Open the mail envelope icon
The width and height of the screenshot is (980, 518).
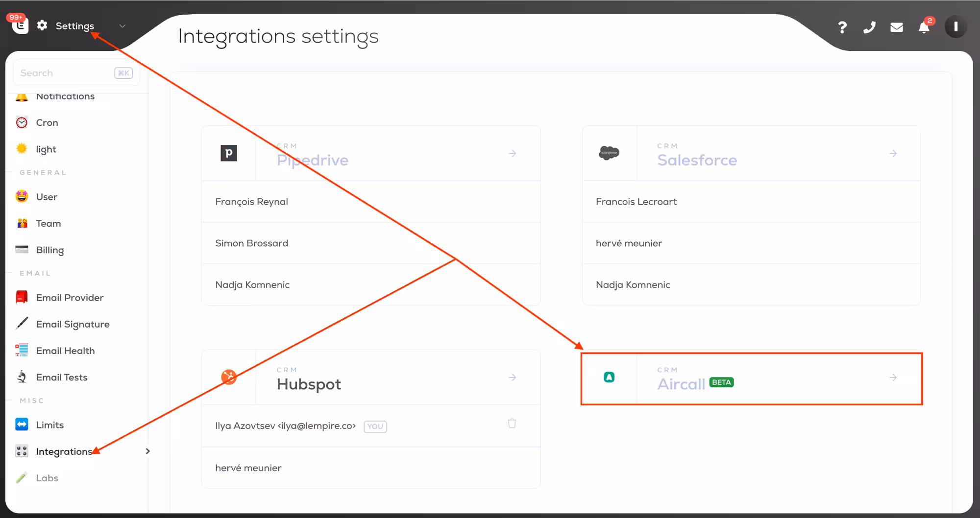click(896, 27)
